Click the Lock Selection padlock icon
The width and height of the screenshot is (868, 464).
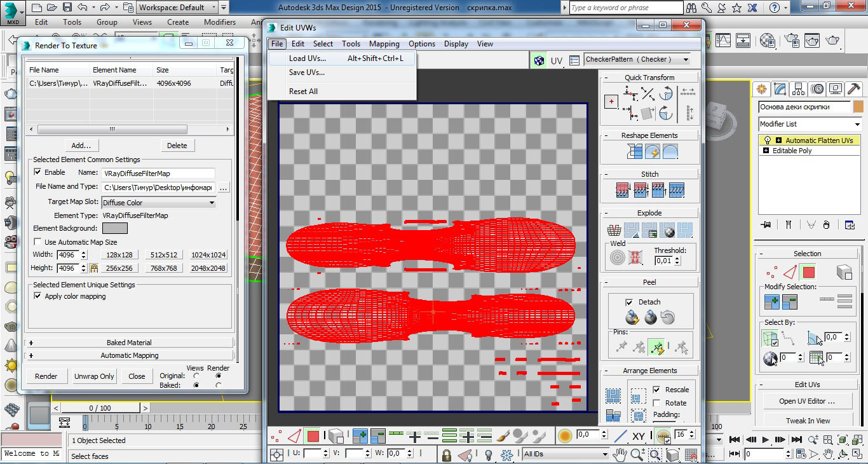[446, 454]
